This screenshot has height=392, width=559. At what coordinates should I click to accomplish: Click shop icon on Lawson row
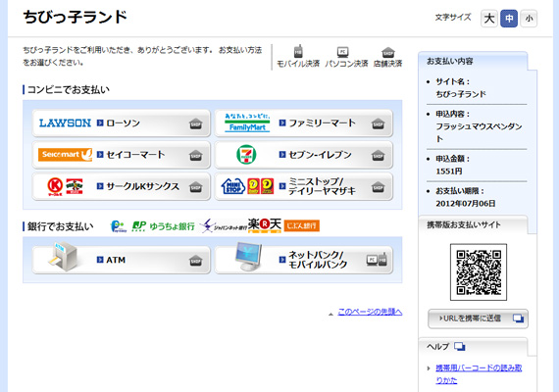pyautogui.click(x=196, y=123)
